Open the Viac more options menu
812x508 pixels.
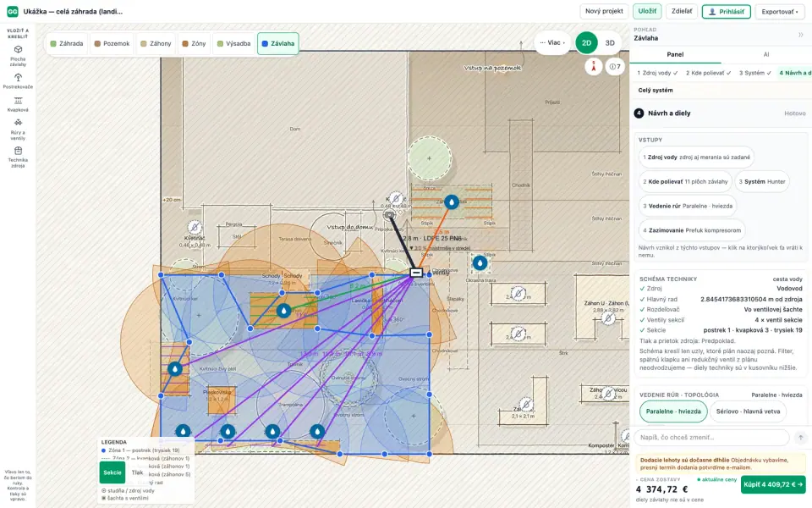[552, 42]
